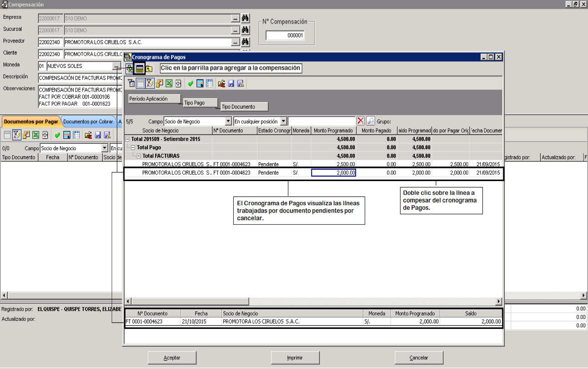The image size is (588, 369).
Task: Click the Excel export icon in Cronograma toolbar
Action: (169, 83)
